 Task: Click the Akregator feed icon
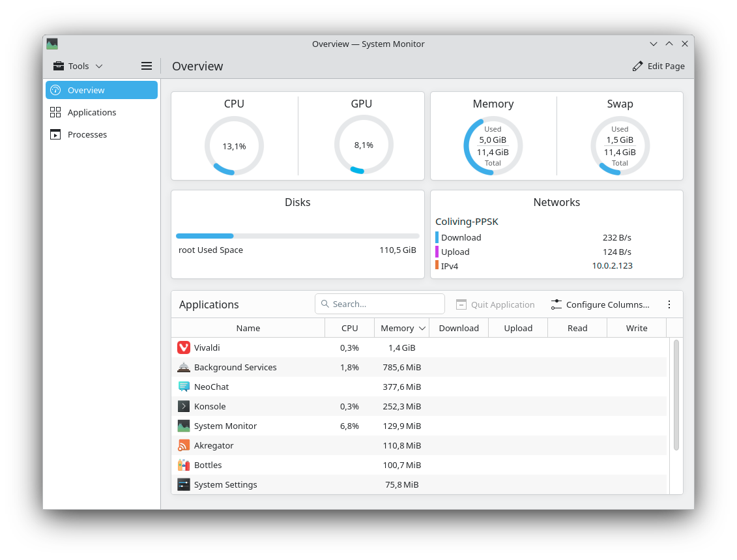tap(184, 445)
